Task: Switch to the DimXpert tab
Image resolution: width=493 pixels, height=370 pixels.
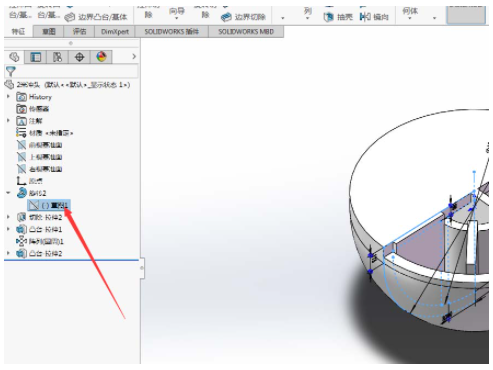Action: pyautogui.click(x=115, y=32)
